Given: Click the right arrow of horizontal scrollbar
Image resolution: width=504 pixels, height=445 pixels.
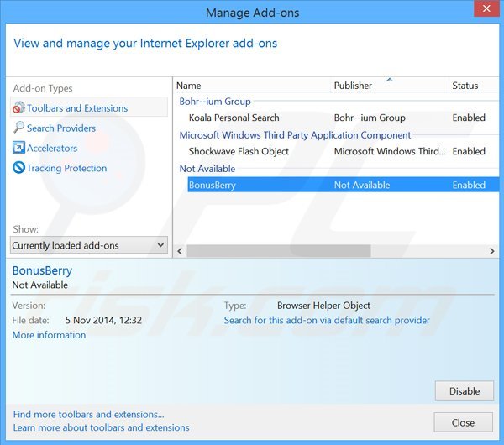Looking at the screenshot, I should (491, 251).
